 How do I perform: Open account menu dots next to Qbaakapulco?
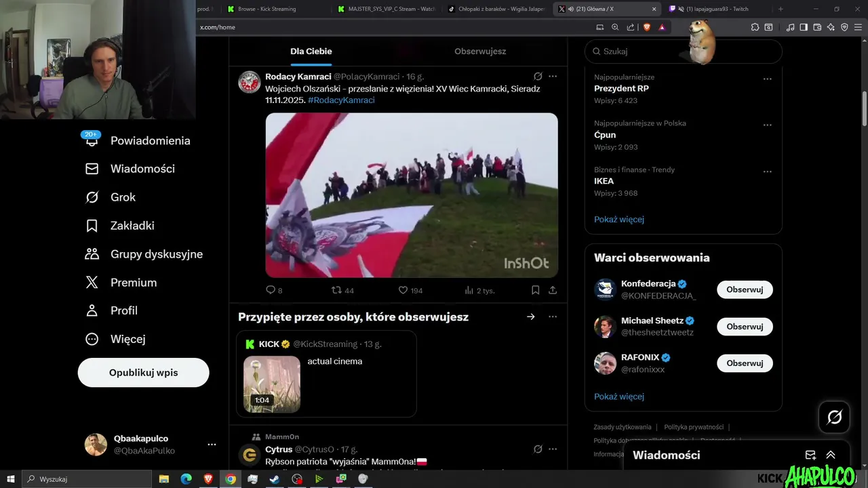tap(212, 445)
